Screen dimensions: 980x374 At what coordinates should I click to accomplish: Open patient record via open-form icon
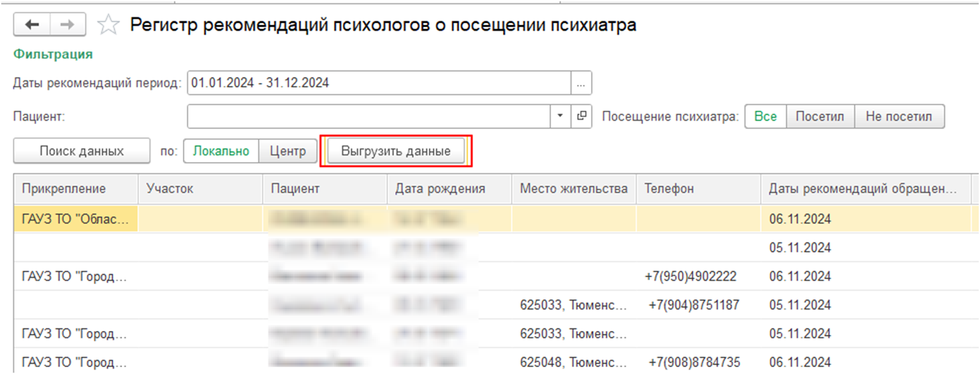[x=581, y=116]
